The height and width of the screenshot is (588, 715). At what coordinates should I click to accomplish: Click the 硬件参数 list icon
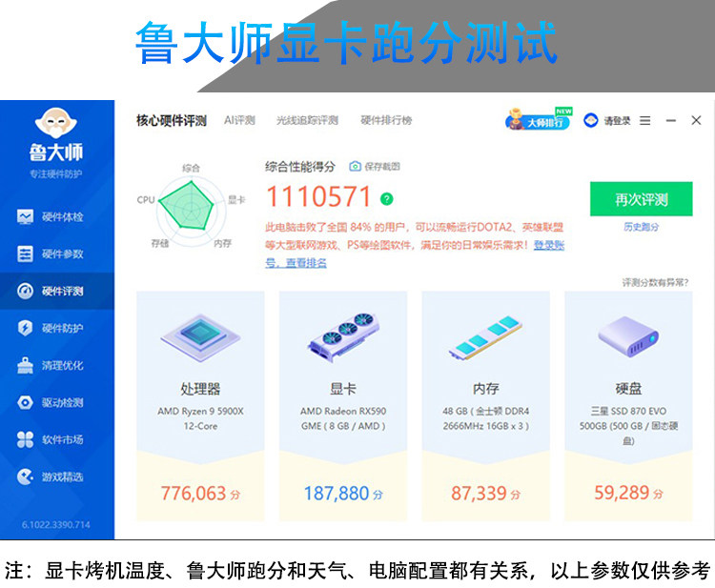tap(25, 253)
